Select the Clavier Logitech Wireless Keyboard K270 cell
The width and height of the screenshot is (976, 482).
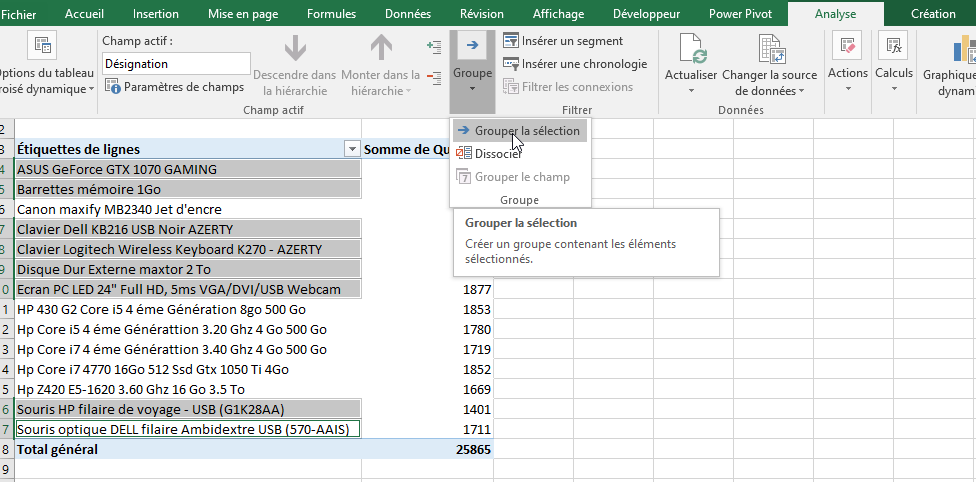click(188, 249)
